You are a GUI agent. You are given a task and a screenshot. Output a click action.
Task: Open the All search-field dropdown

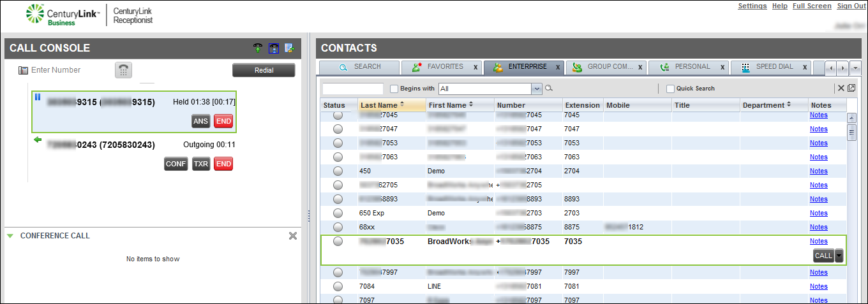pos(537,89)
